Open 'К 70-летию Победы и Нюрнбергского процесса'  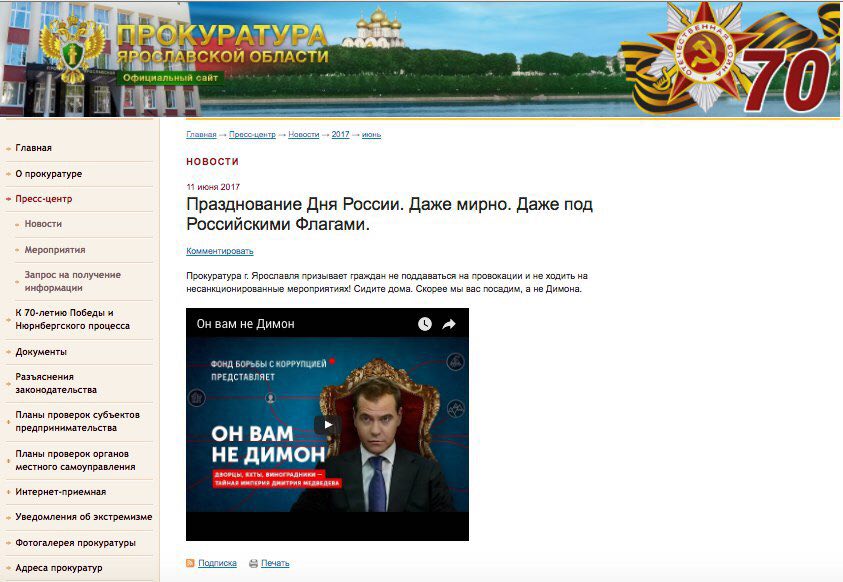(72, 319)
